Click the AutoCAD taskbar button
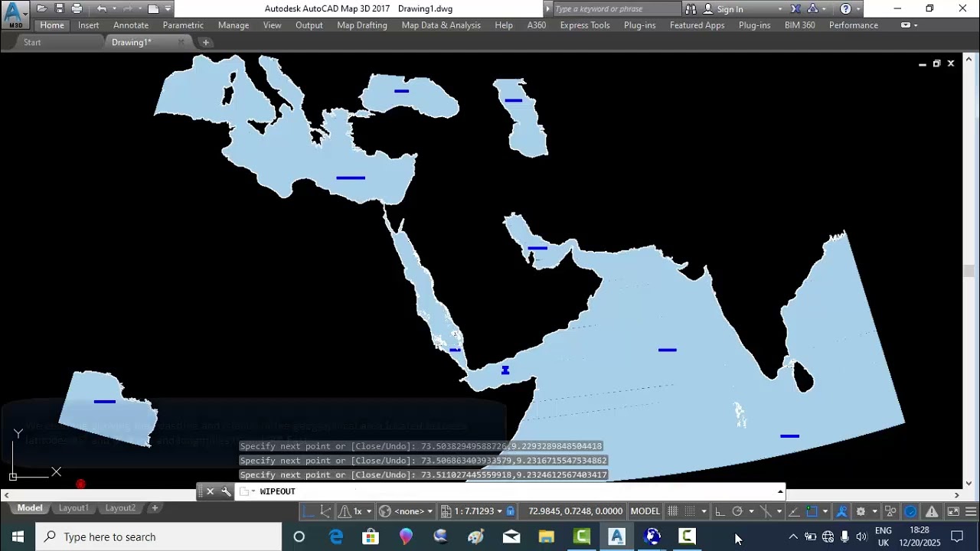Screen dimensions: 980x551 click(617, 536)
